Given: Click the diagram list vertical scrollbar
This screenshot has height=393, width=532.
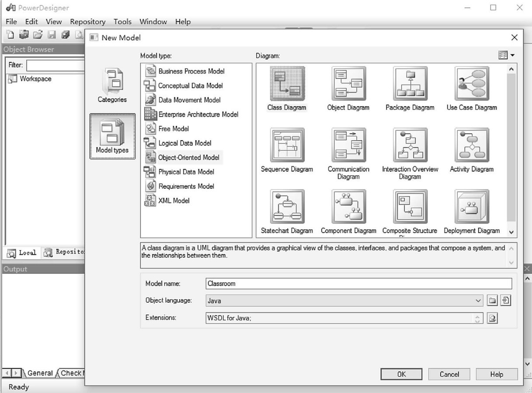Looking at the screenshot, I should coord(511,148).
